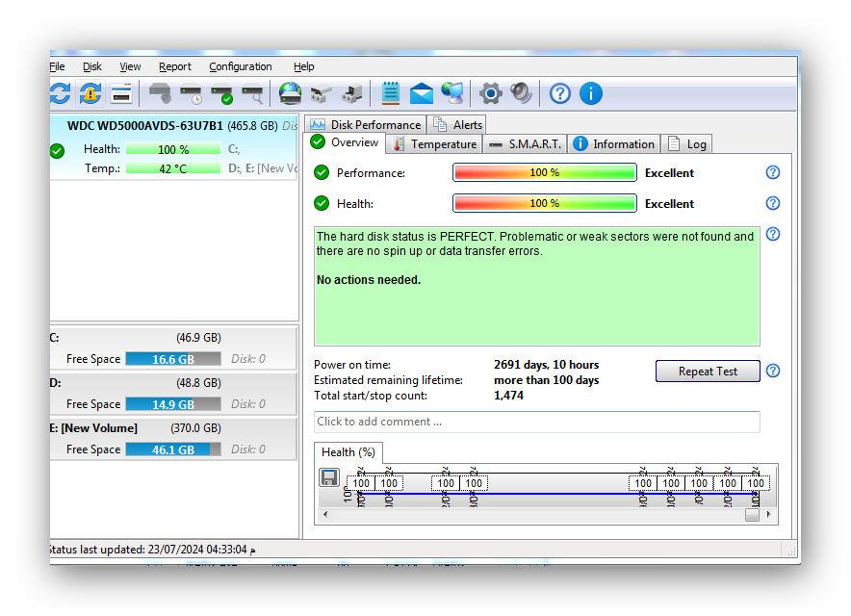Viewport: 851px width, 616px height.
Task: Select the Overview tab
Action: [346, 142]
